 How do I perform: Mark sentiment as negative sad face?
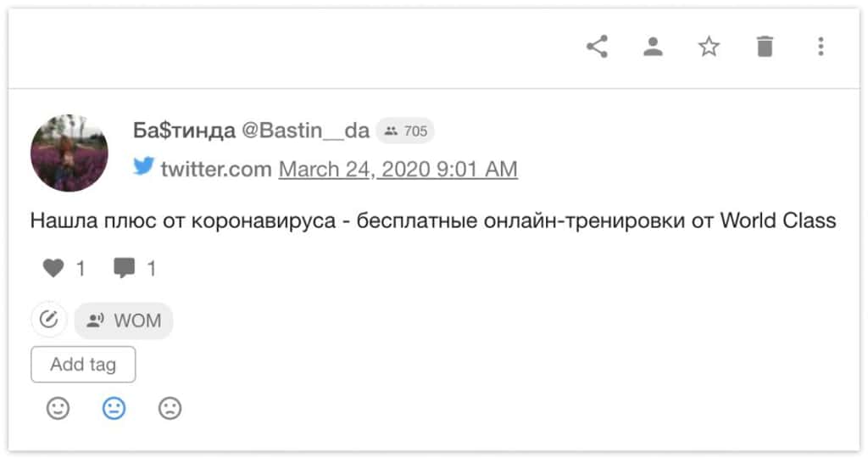click(x=170, y=409)
